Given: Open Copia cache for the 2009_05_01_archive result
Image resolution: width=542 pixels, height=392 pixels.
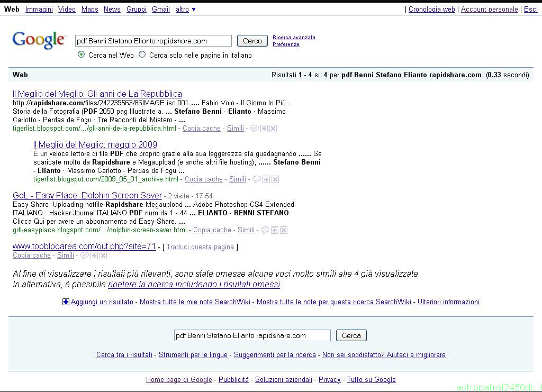Looking at the screenshot, I should 204,179.
